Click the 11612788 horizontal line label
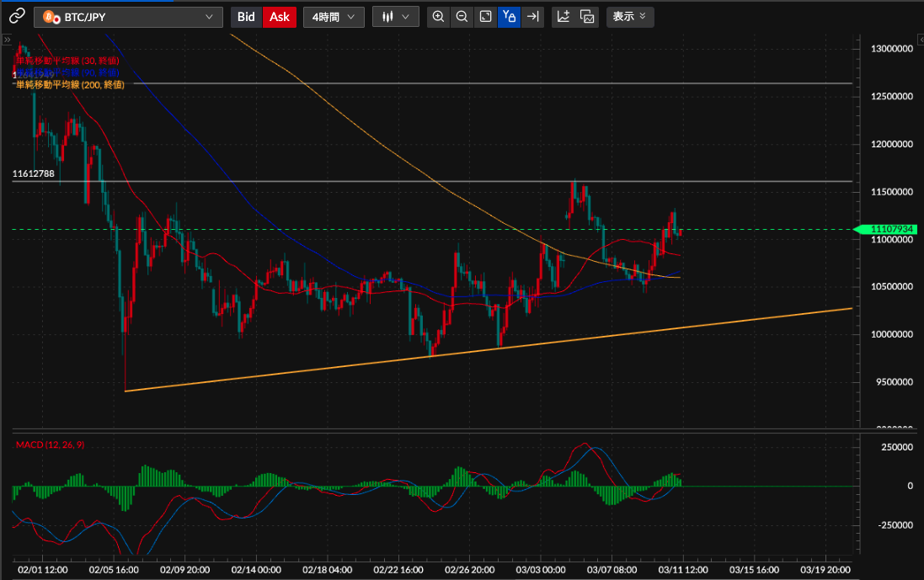The image size is (924, 580). tap(34, 174)
